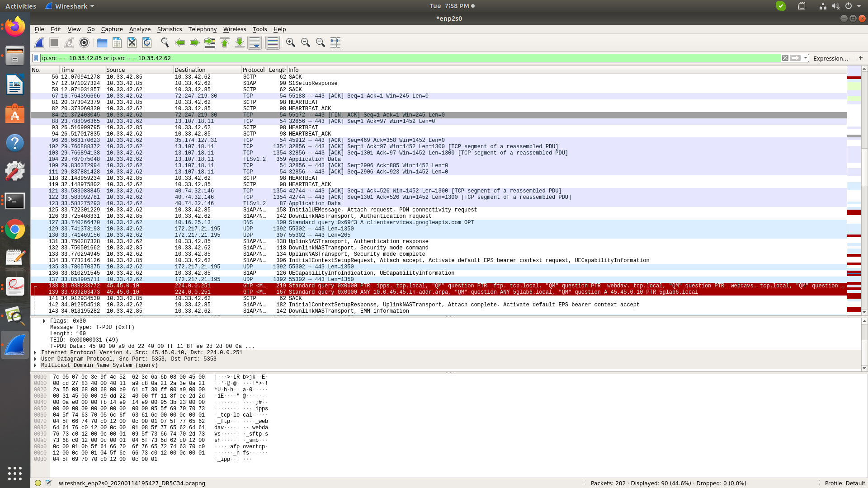Screen dimensions: 868x488
Task: Open capture options gear icon
Action: 84,42
